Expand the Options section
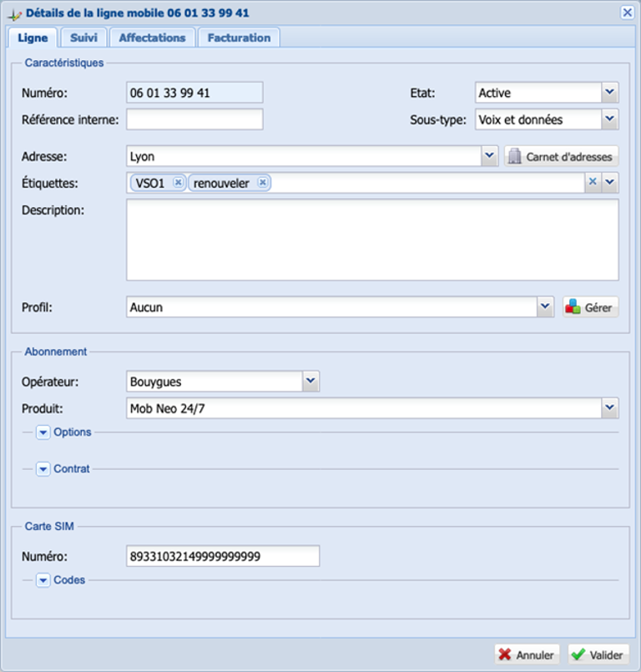 pyautogui.click(x=43, y=432)
